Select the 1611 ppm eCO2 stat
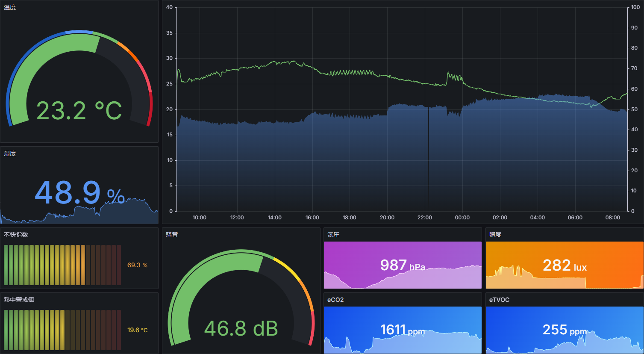The height and width of the screenshot is (354, 644). click(x=403, y=330)
